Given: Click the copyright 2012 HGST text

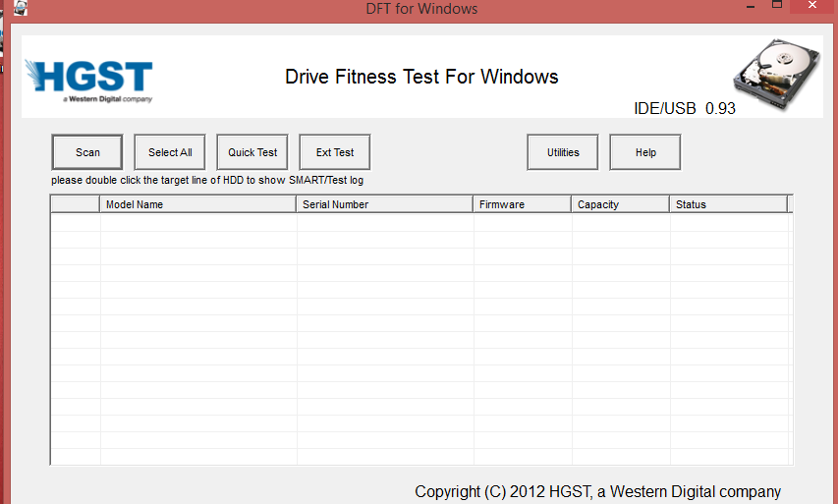Looking at the screenshot, I should (597, 491).
